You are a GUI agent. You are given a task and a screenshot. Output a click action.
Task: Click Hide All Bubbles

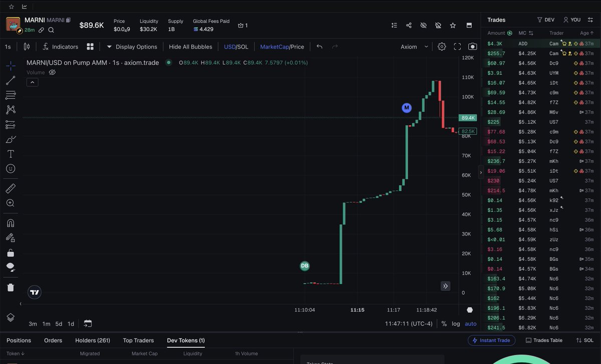point(190,47)
